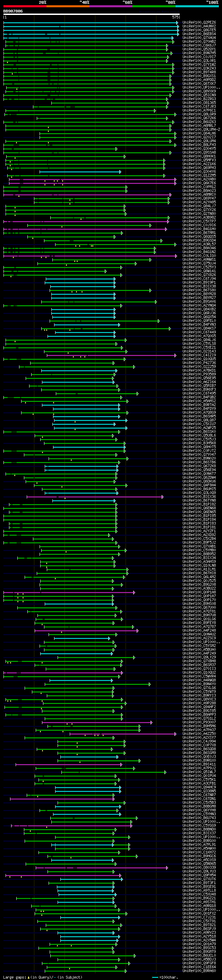Viewport: 222px width, 980px height.
Task: Select the UniRef100_B2ZRG3 label
Action: pyautogui.click(x=199, y=99)
